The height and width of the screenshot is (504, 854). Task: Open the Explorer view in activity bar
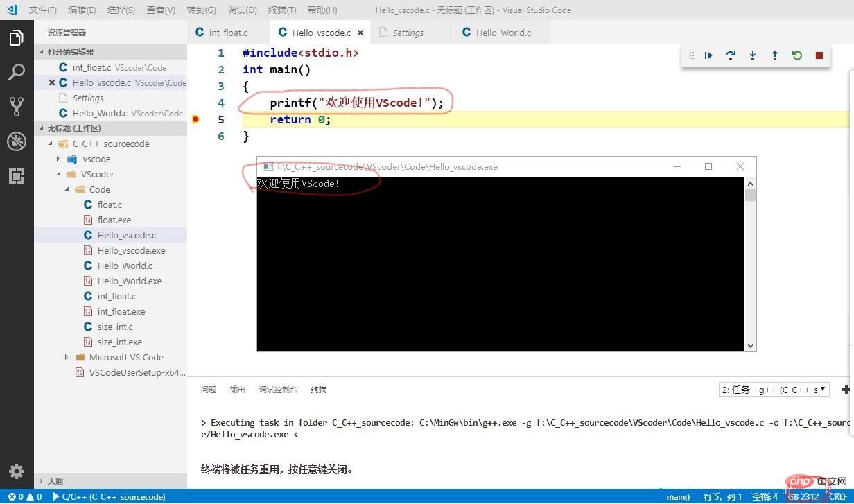pyautogui.click(x=17, y=37)
